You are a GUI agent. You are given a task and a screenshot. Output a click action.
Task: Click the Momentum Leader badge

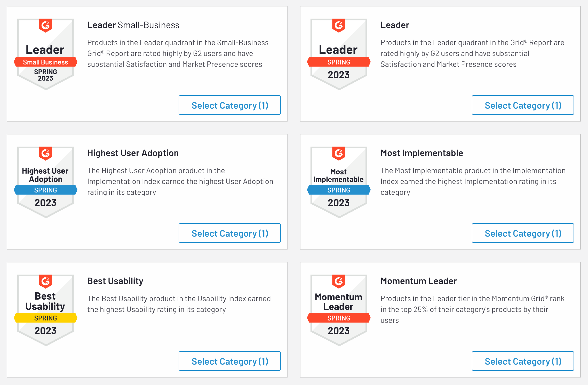(339, 310)
